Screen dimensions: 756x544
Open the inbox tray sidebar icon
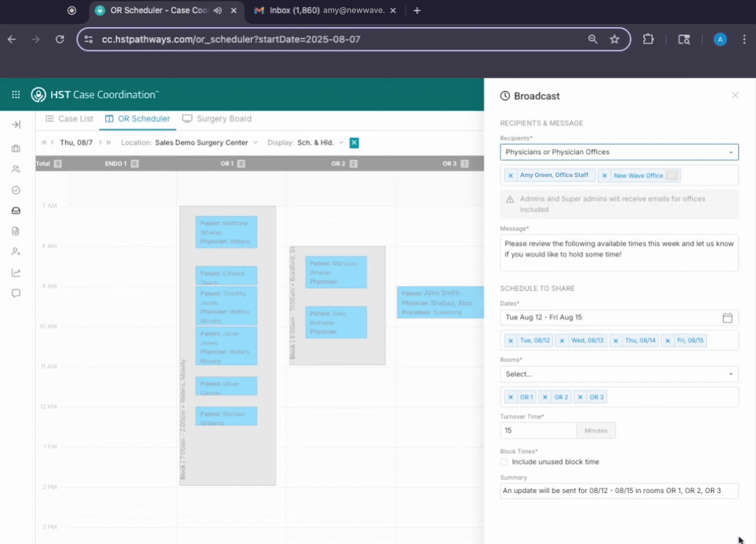[x=16, y=211]
